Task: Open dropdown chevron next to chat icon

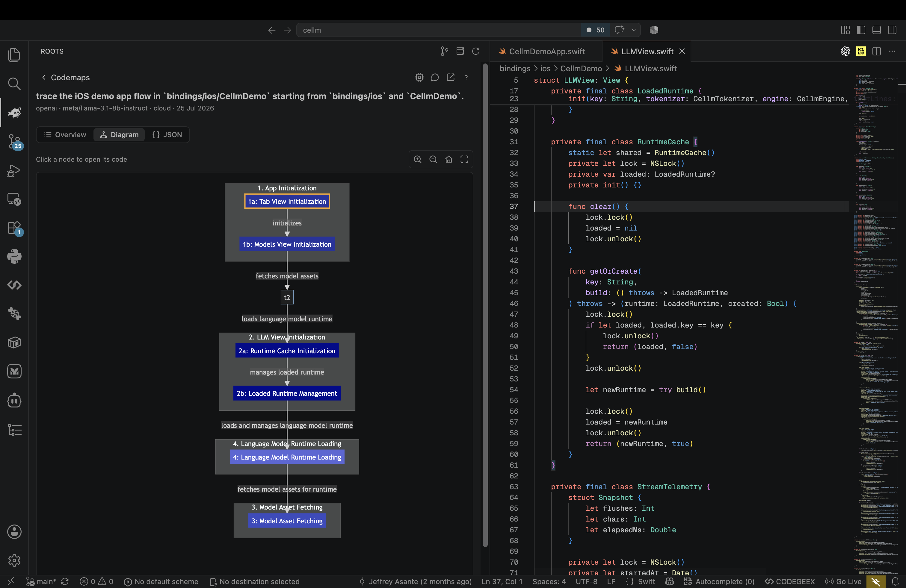Action: click(x=634, y=30)
